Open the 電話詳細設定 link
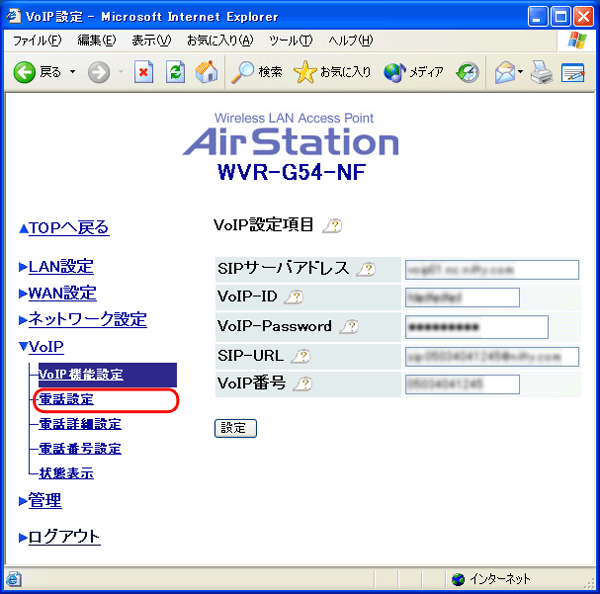This screenshot has width=600, height=594. [80, 424]
